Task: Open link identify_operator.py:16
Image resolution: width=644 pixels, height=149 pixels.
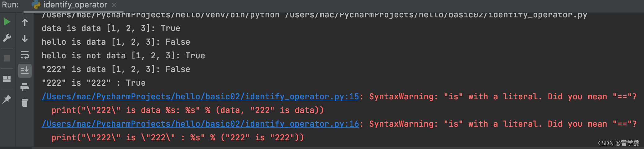Action: tap(200, 124)
